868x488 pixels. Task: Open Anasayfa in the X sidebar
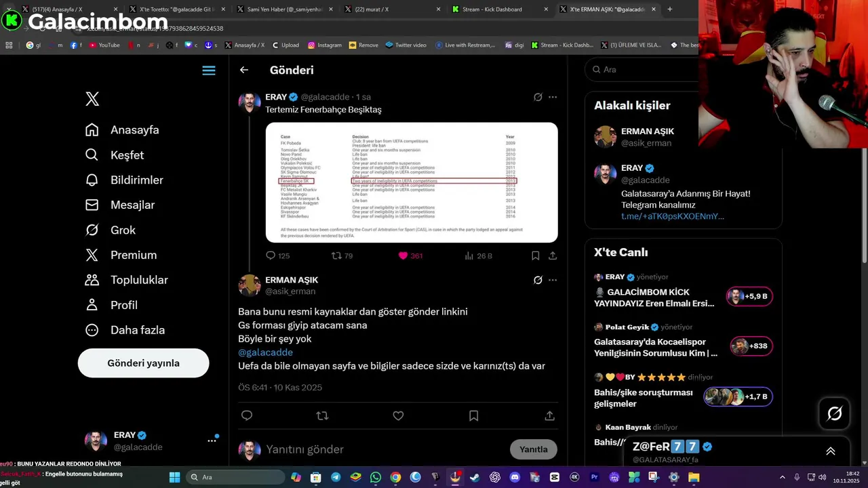tap(122, 130)
